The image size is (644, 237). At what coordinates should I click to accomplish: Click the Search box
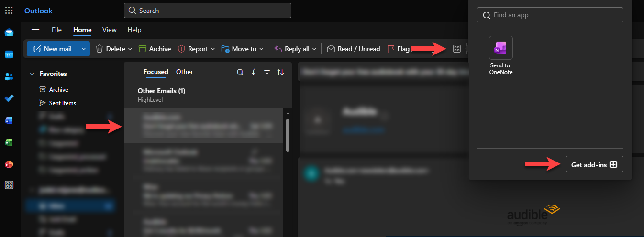point(208,11)
